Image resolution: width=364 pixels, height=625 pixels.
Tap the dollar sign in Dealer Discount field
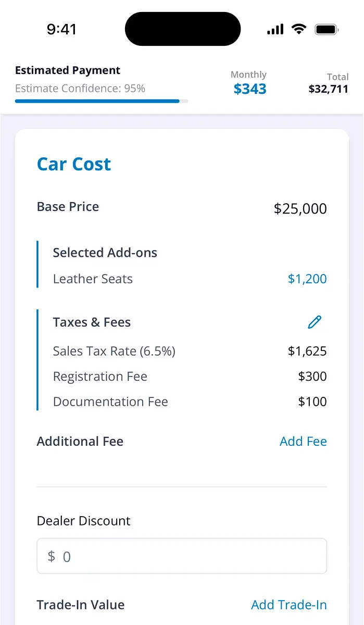(51, 556)
